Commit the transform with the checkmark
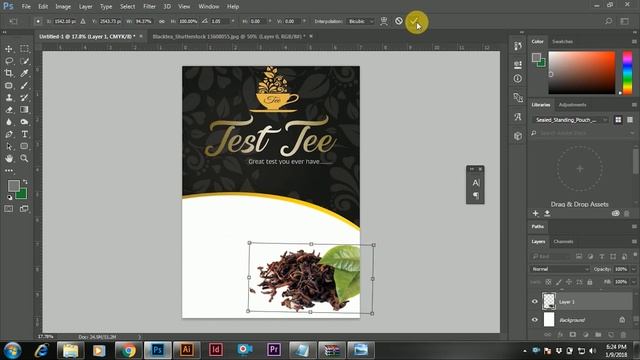The height and width of the screenshot is (360, 640). tap(414, 21)
